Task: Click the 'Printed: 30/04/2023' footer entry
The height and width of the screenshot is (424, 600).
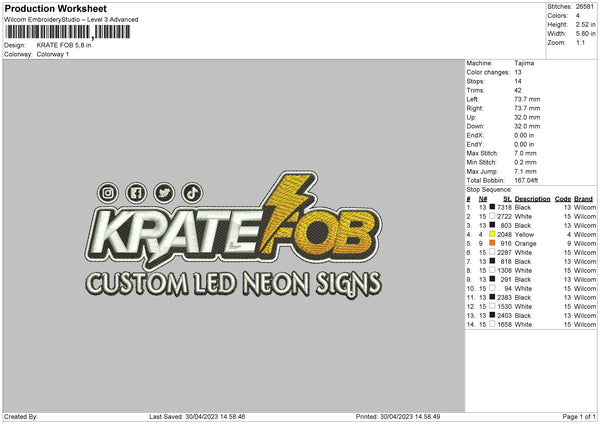Action: coord(398,417)
